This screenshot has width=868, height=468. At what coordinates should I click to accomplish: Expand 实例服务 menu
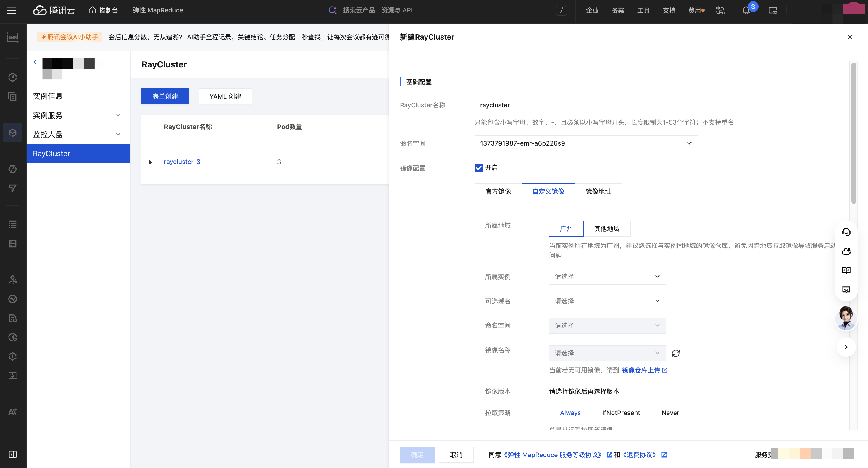[x=78, y=115]
